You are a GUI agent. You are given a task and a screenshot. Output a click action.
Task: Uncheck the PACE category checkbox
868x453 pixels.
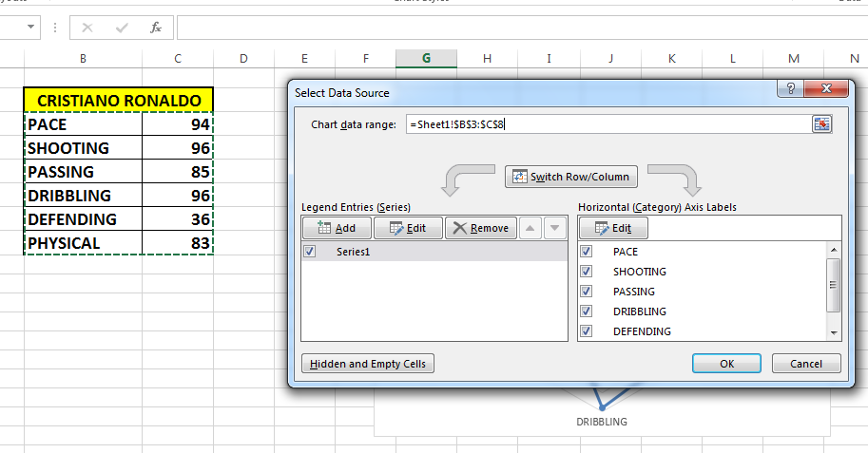click(587, 252)
